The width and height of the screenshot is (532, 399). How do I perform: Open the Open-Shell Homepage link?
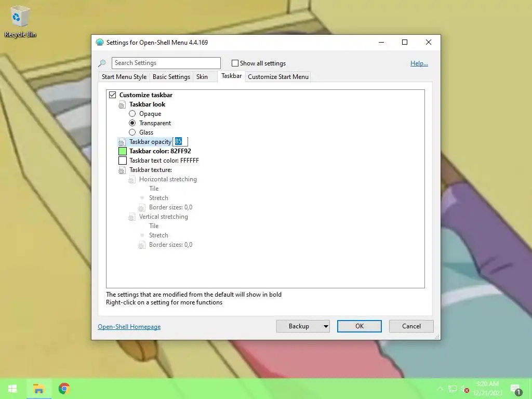tap(129, 327)
